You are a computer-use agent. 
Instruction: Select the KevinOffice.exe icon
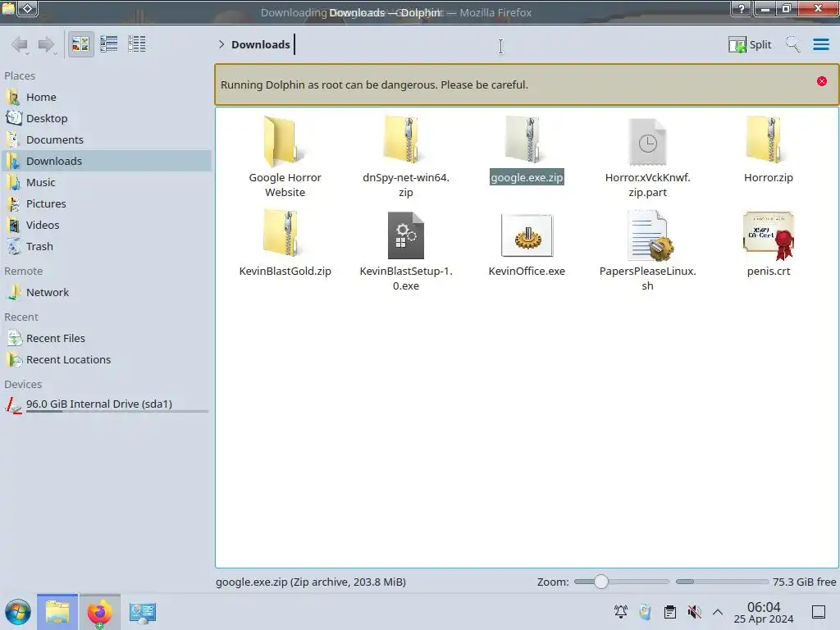point(527,235)
